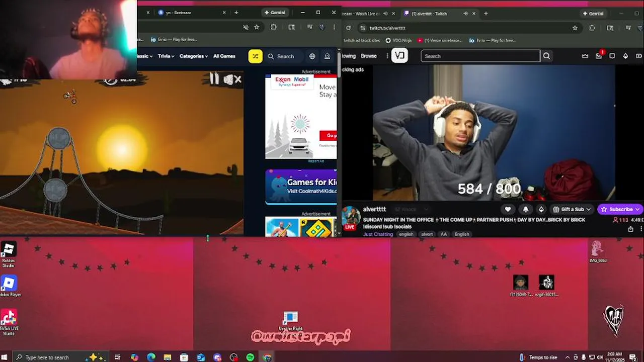Expand the Categories menu on Coolmath
The height and width of the screenshot is (362, 644).
[x=194, y=56]
